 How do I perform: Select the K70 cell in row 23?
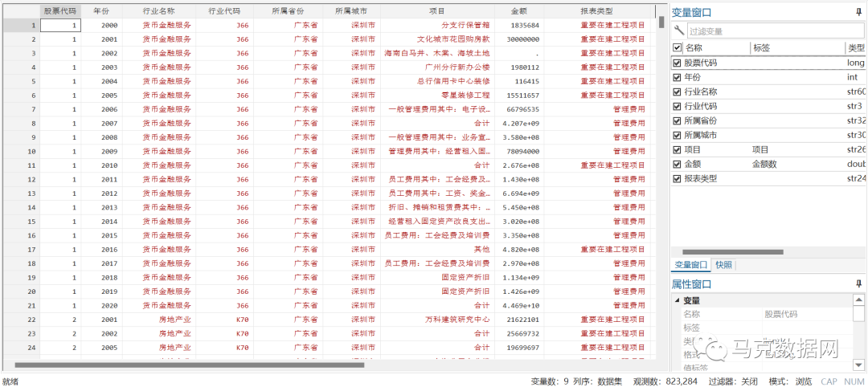point(225,334)
